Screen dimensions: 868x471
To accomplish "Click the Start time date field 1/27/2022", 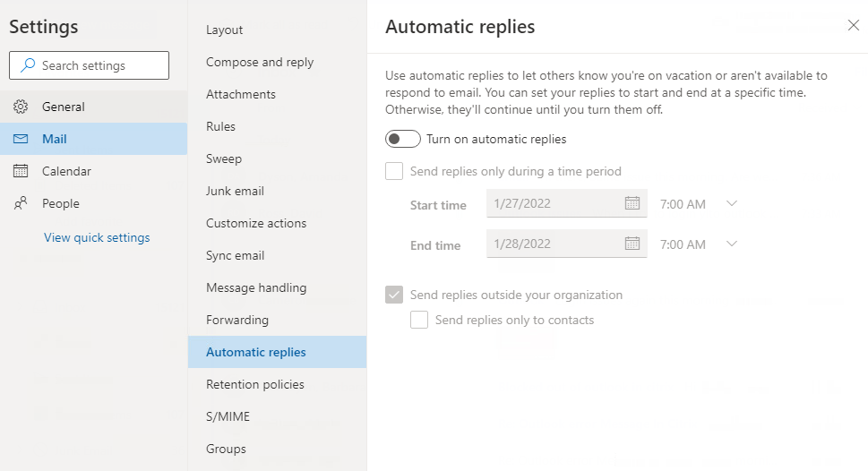I will click(x=551, y=203).
